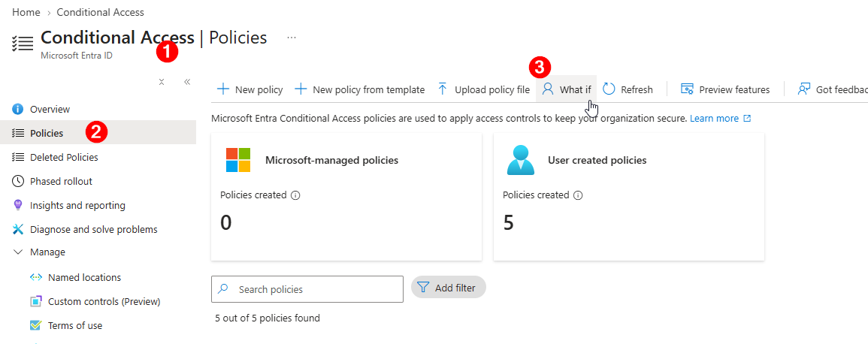Viewport: 868px width, 344px height.
Task: Click the blue info icon beside Overview
Action: tap(18, 109)
